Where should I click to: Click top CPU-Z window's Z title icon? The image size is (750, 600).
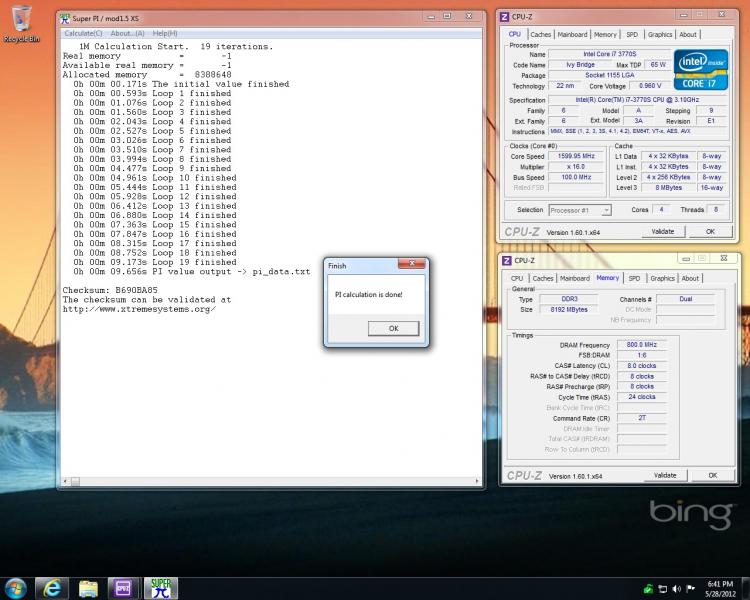coord(504,17)
